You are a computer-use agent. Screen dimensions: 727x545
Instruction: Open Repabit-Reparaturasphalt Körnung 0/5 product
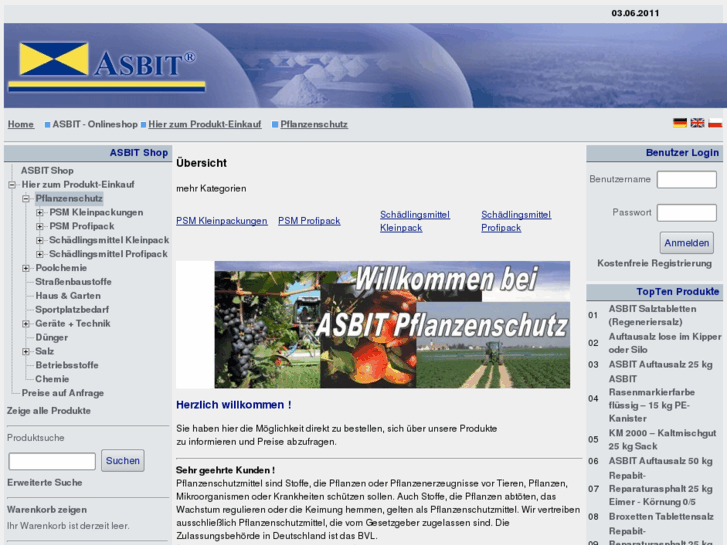(x=660, y=489)
